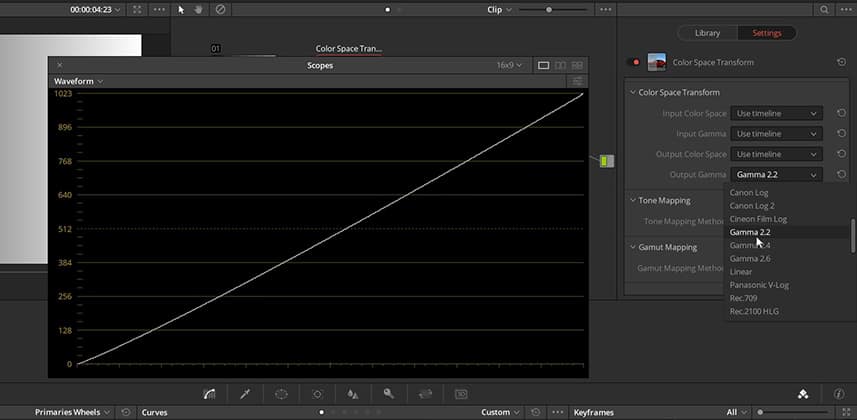Viewport: 857px width, 420px height.
Task: Open the timecode dropdown in viewer
Action: [x=95, y=10]
